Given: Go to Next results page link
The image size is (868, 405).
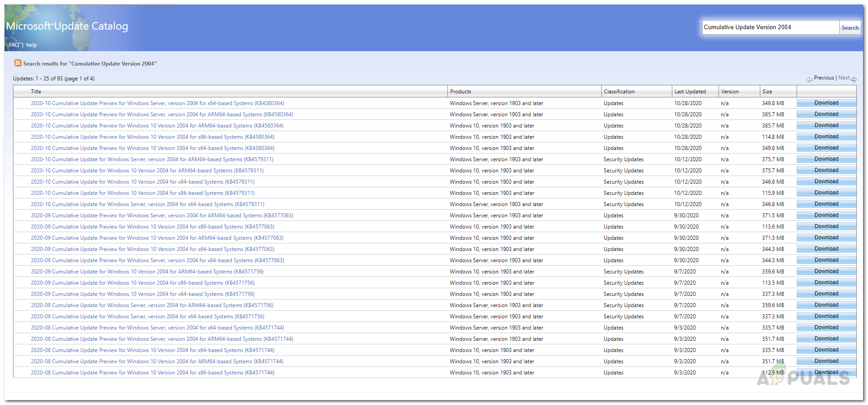Looking at the screenshot, I should pos(843,78).
